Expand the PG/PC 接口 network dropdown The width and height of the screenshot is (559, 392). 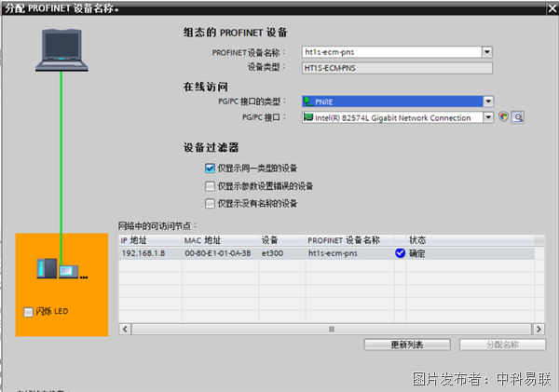click(x=488, y=117)
